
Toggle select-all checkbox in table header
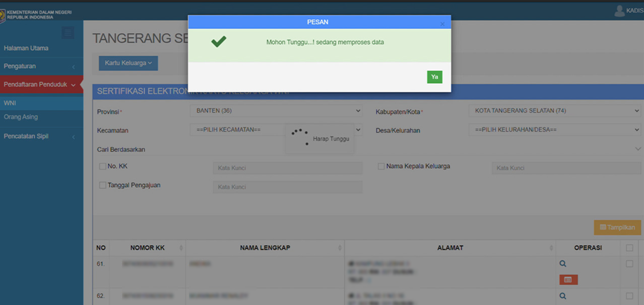coord(629,248)
